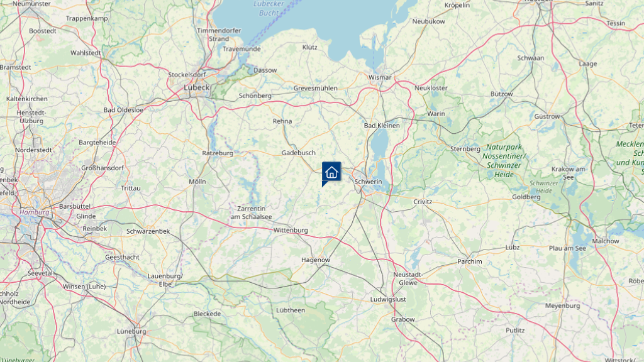This screenshot has height=362, width=644.
Task: Select the Ludwigslust town label
Action: point(388,299)
